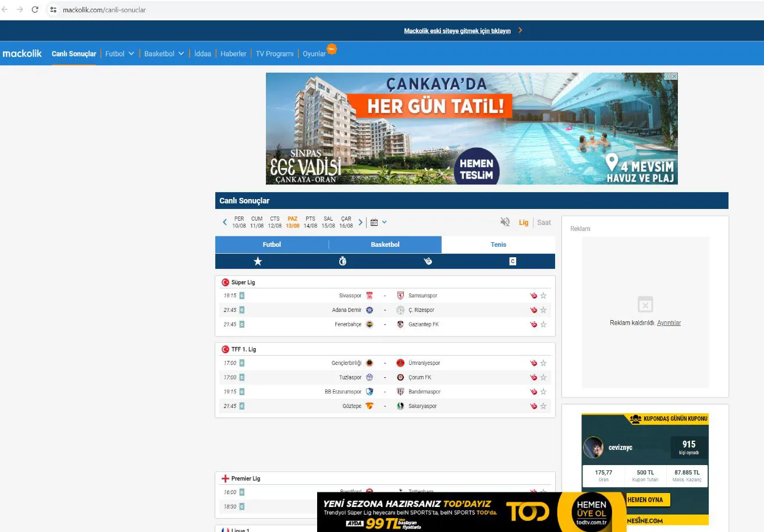Image resolution: width=764 pixels, height=532 pixels.
Task: Favorite the Göztepe - Sakaryaspor match star
Action: 543,406
